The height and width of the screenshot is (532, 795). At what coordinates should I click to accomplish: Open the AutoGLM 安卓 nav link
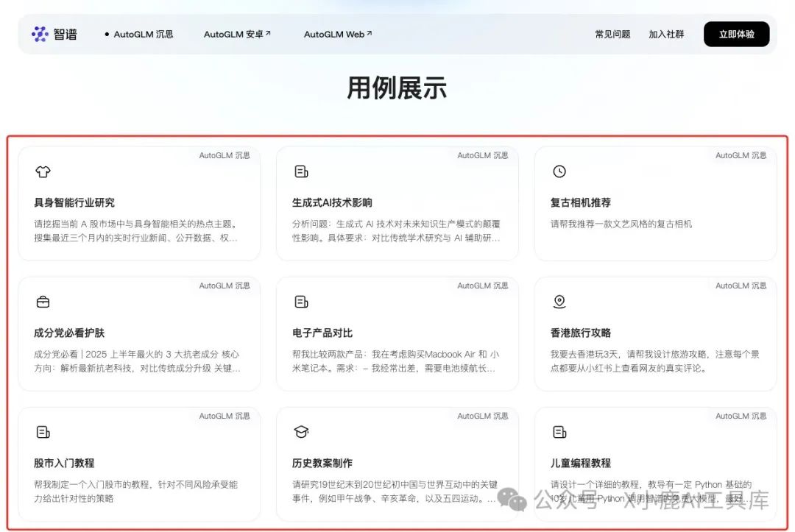tap(237, 35)
